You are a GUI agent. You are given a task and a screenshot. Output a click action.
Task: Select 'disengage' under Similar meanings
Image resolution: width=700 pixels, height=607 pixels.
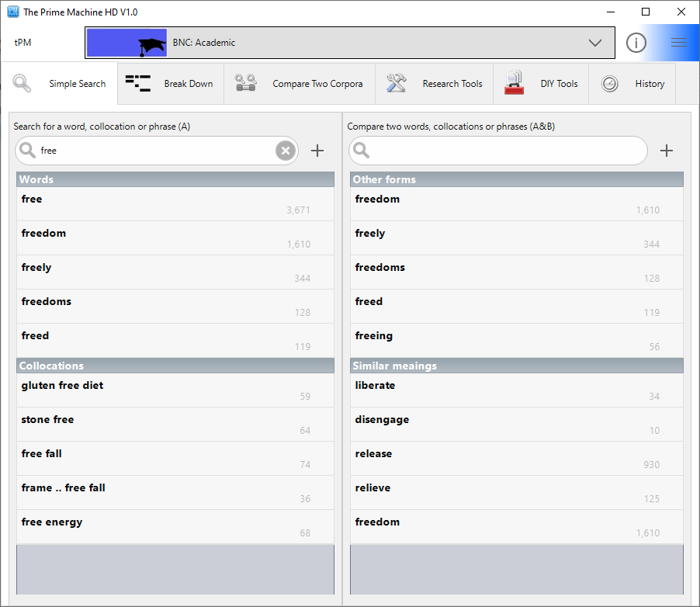(x=517, y=425)
